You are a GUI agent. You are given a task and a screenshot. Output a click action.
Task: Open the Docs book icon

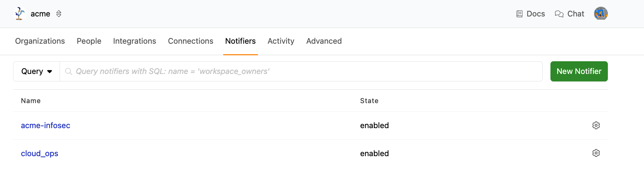click(519, 14)
